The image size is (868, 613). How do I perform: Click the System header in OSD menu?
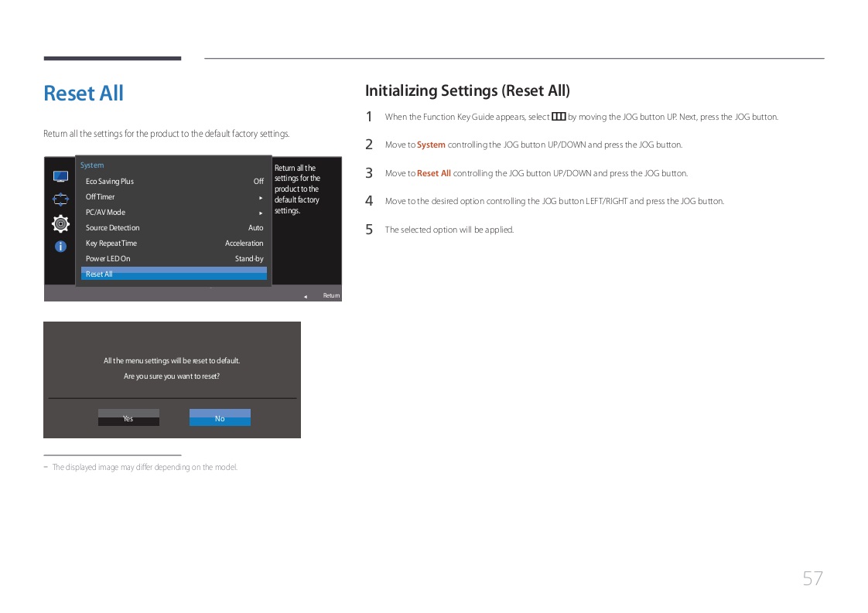[x=92, y=165]
